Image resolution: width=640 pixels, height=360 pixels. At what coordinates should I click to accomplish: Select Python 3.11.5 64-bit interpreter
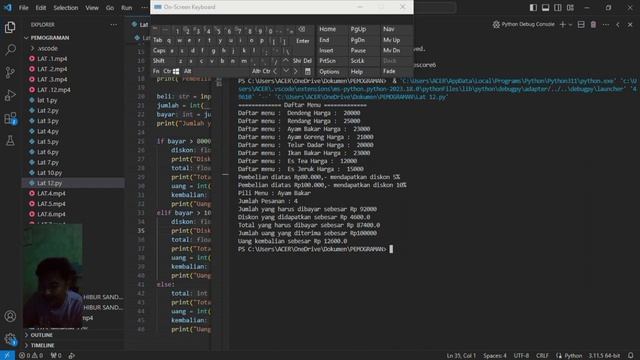point(604,356)
